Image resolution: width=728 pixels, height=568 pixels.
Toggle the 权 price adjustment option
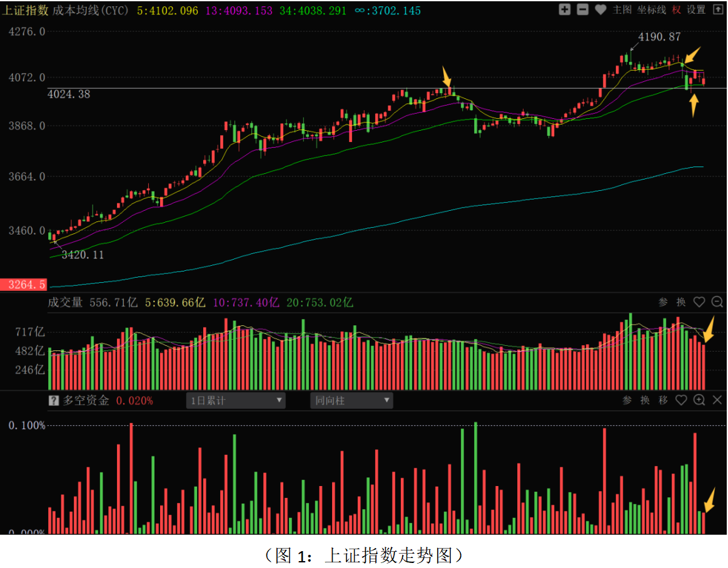(677, 10)
